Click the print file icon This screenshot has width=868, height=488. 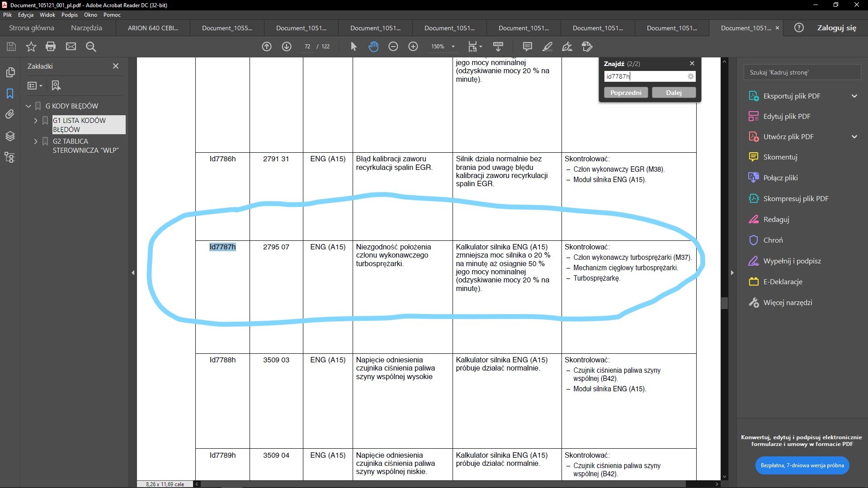click(x=51, y=47)
